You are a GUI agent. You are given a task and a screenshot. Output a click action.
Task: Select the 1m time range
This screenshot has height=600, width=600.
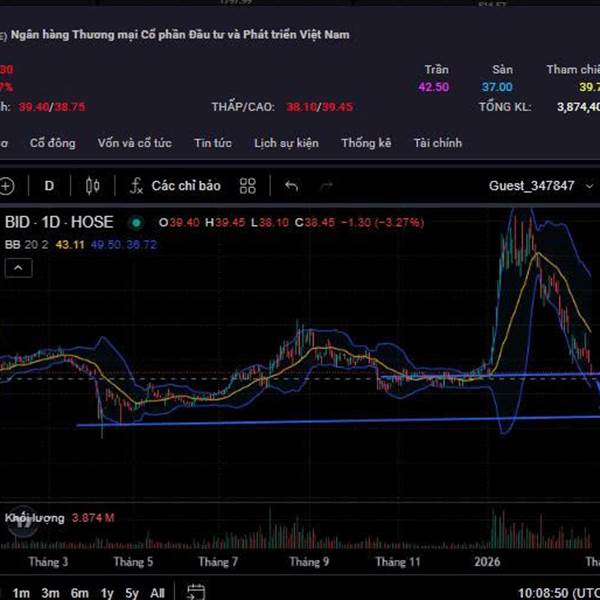pyautogui.click(x=21, y=593)
